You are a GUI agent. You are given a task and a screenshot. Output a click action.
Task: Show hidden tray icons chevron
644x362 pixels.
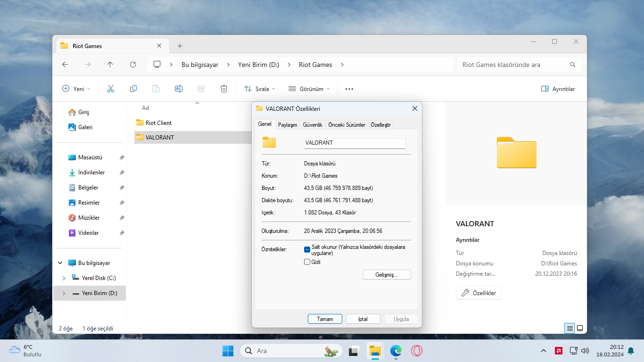click(x=544, y=351)
